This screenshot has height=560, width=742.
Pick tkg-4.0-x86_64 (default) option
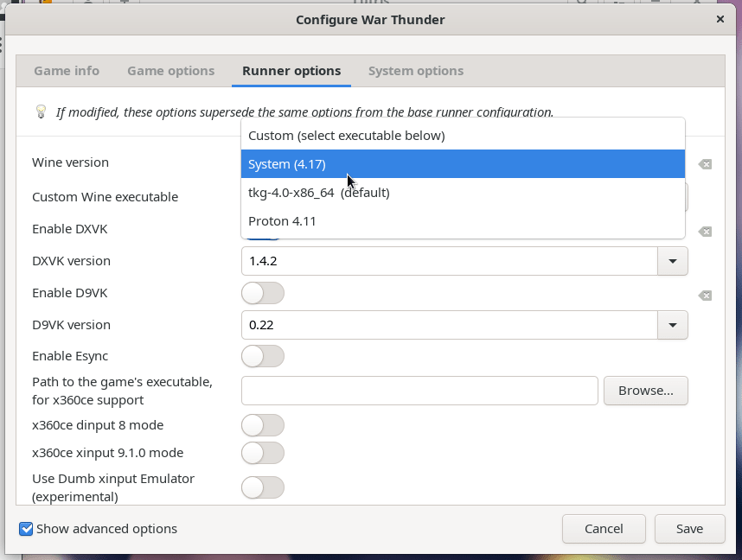[x=463, y=193]
